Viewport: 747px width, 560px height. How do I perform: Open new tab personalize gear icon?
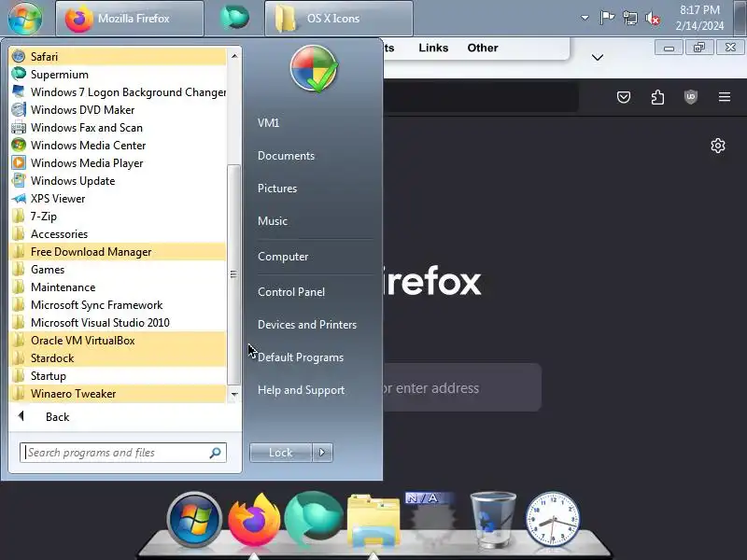click(x=718, y=146)
